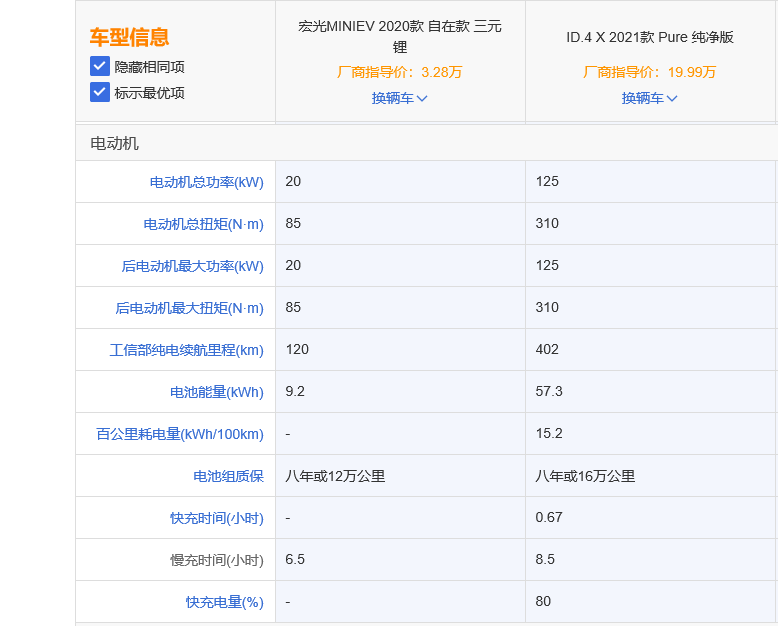This screenshot has width=778, height=626.
Task: Open 换辆车 dropdown under 宏光MINIEV
Action: pos(399,98)
